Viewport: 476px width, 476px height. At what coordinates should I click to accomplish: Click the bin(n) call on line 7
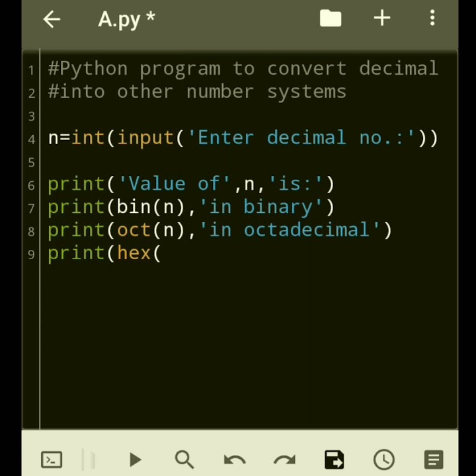151,208
